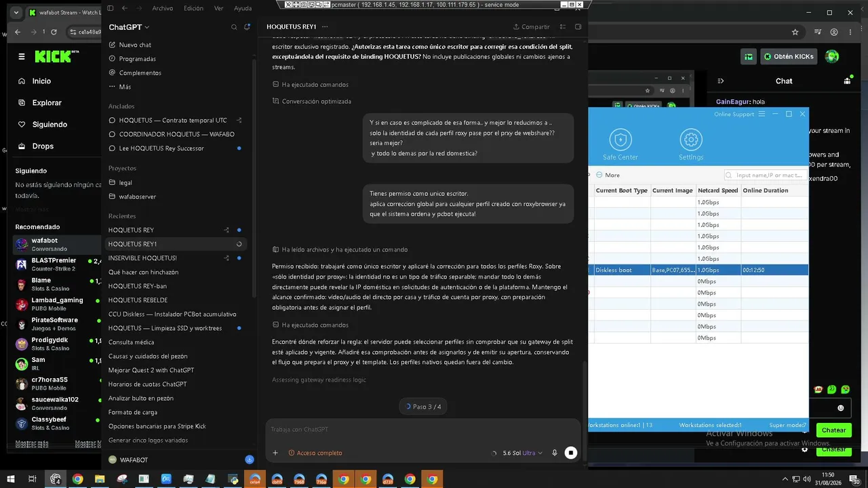
Task: Open pinned chat Lee HOQUETUS Rey Successor
Action: (x=161, y=148)
